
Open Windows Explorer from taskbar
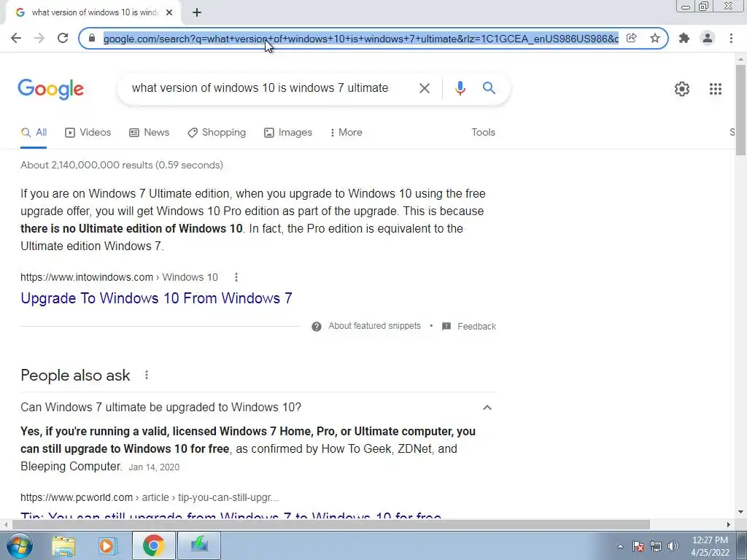pyautogui.click(x=63, y=545)
